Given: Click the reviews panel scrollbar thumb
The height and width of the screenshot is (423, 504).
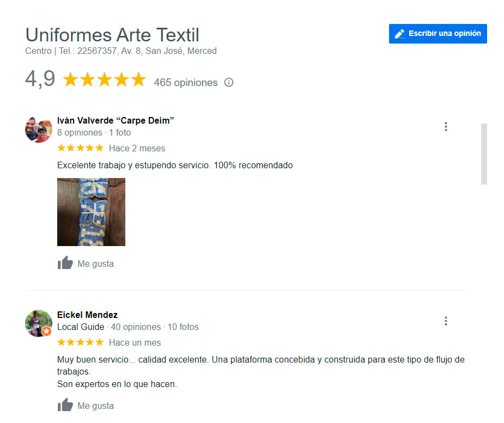Looking at the screenshot, I should tap(484, 154).
